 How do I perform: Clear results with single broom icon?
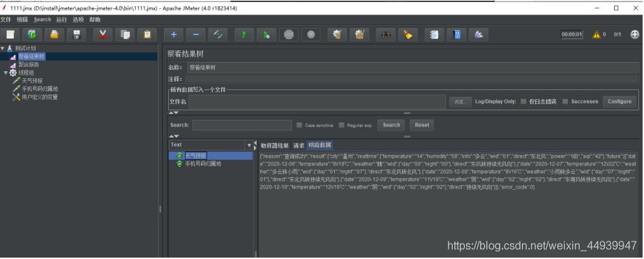tap(337, 34)
